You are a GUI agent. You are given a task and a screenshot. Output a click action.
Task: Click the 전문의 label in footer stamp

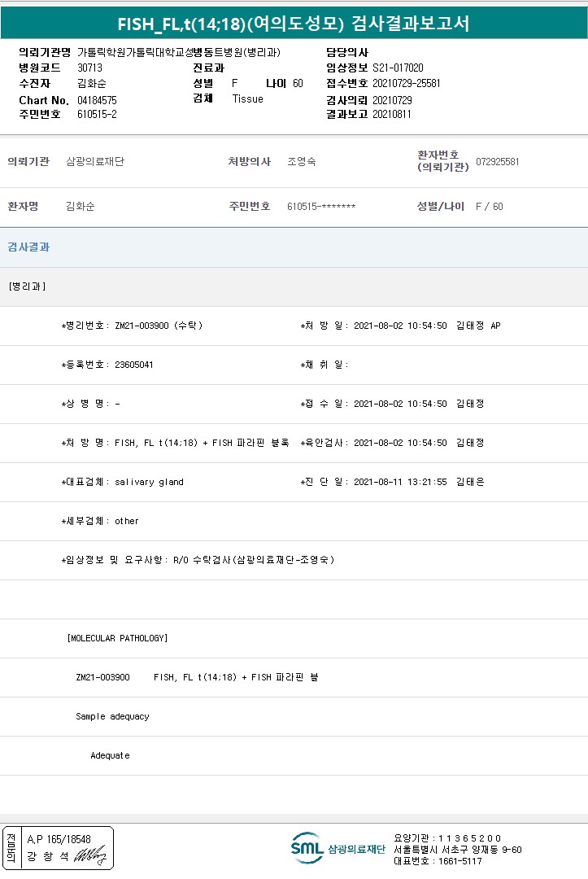pyautogui.click(x=11, y=847)
